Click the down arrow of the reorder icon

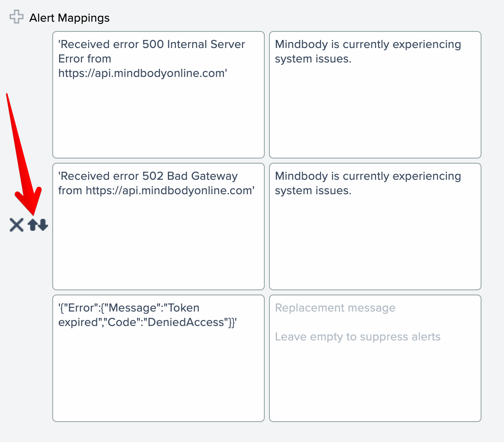pyautogui.click(x=42, y=225)
